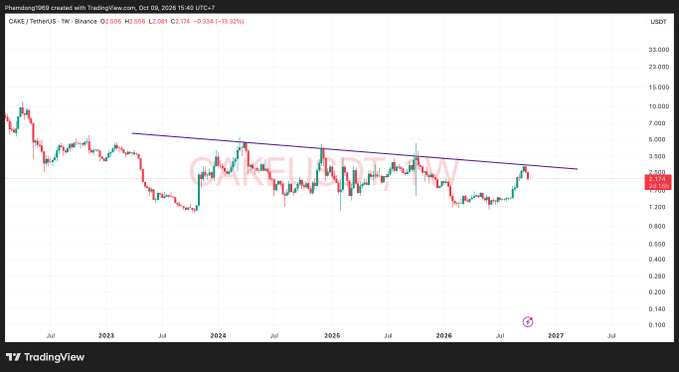The width and height of the screenshot is (679, 372).
Task: Click the 2025 label on the time axis
Action: pyautogui.click(x=332, y=336)
